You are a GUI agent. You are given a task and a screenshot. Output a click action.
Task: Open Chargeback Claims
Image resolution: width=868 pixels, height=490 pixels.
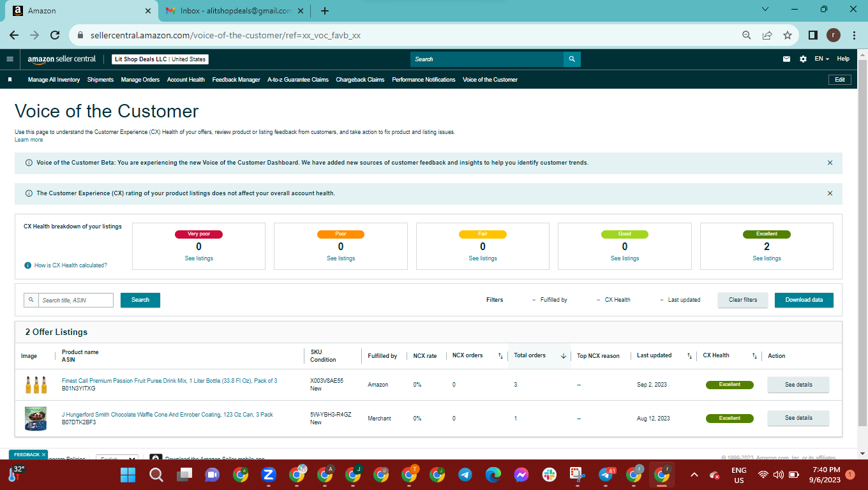pos(360,80)
